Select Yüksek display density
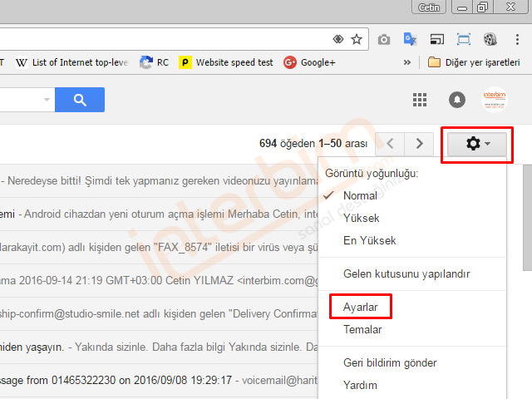 coord(360,218)
